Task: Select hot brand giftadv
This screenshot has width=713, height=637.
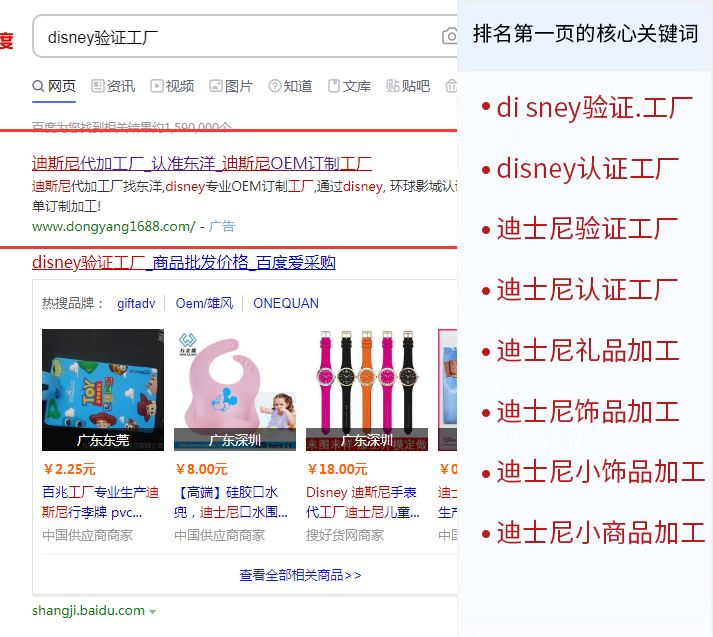Action: point(136,303)
